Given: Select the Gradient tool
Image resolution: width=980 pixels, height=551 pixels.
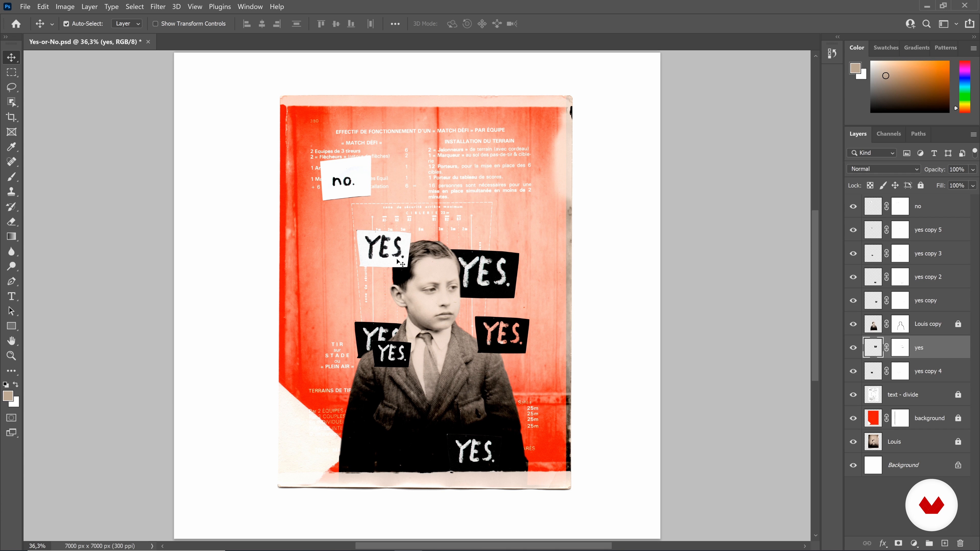Looking at the screenshot, I should point(11,236).
